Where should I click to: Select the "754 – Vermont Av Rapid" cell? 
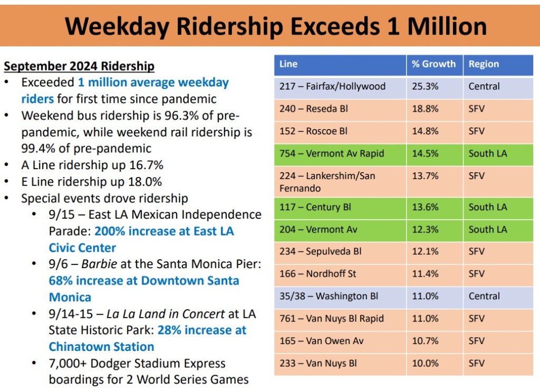coord(332,154)
